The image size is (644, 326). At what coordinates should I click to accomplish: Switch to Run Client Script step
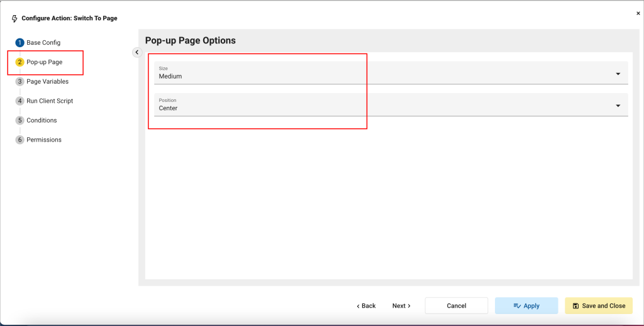(x=50, y=101)
